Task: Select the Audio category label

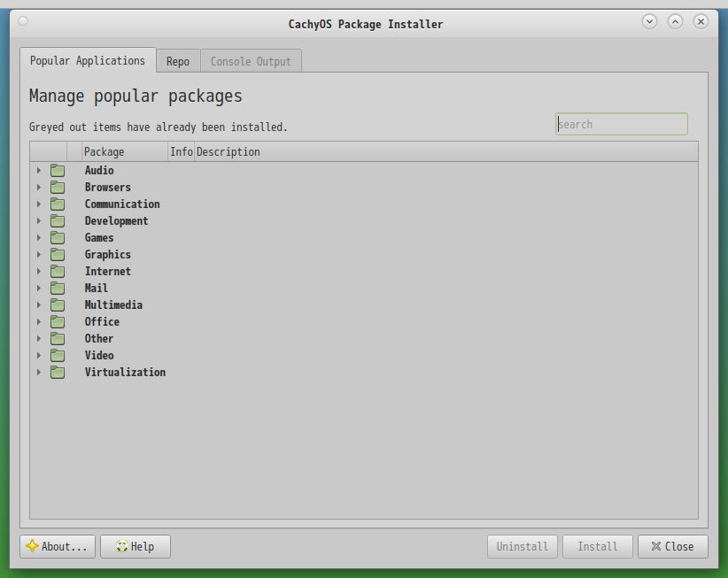Action: coord(99,171)
